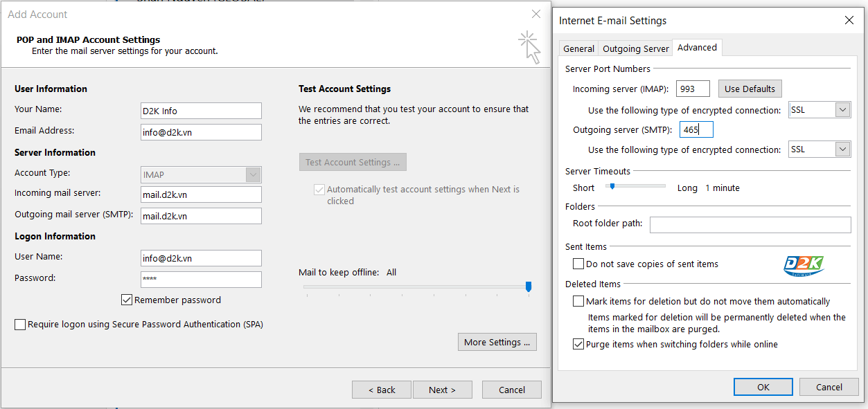This screenshot has width=868, height=409.
Task: Click the Server Timeouts slider handle
Action: tap(612, 186)
